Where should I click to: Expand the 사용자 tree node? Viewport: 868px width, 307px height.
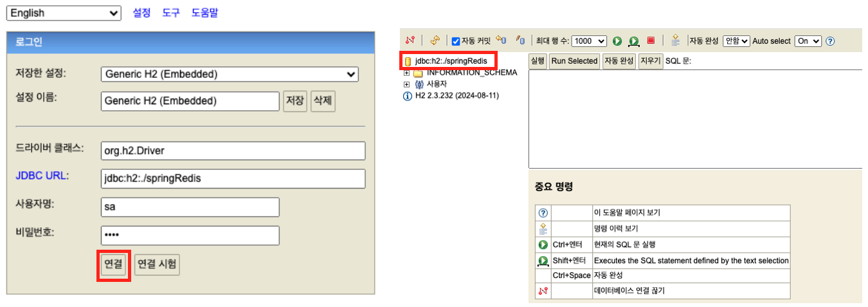coord(406,84)
